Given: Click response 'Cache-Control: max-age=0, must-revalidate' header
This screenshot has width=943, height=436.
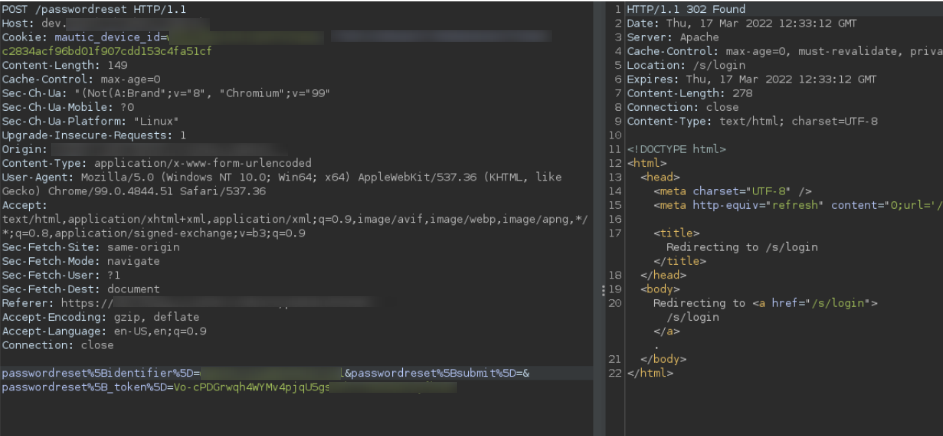Looking at the screenshot, I should [785, 52].
